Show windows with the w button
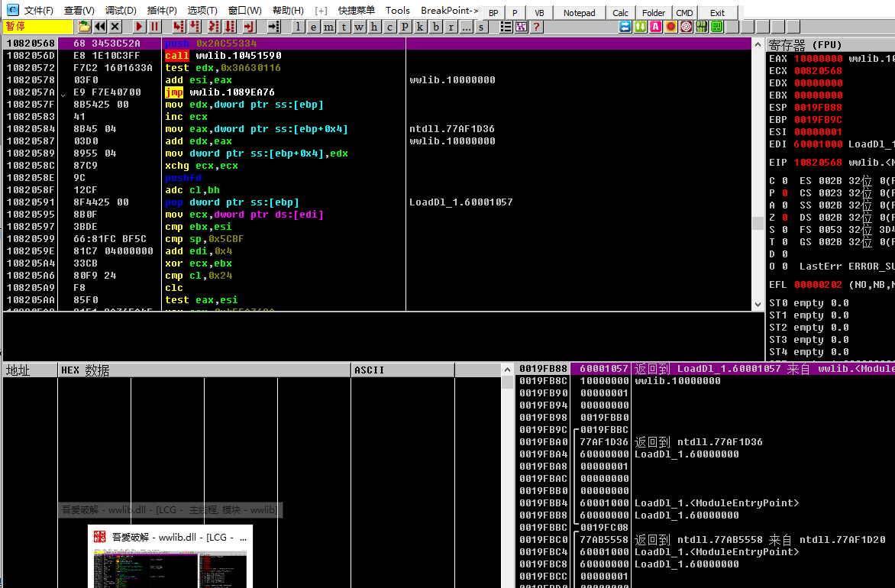895x588 pixels. coord(359,26)
